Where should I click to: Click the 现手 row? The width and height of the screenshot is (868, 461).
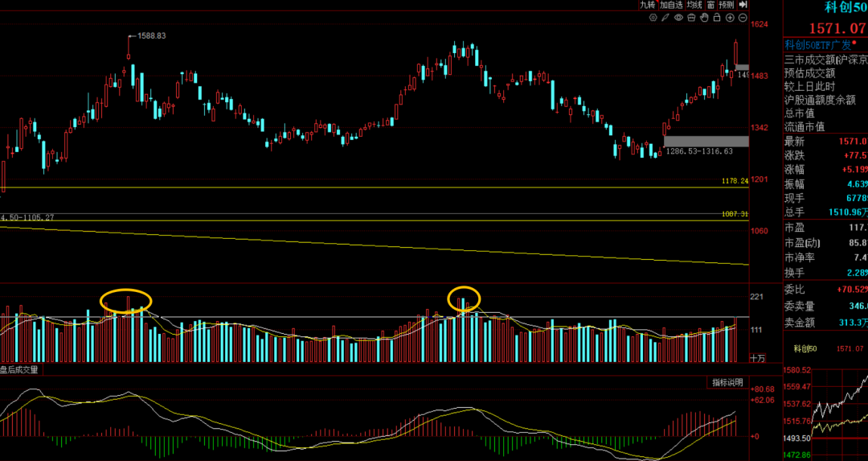coord(825,198)
